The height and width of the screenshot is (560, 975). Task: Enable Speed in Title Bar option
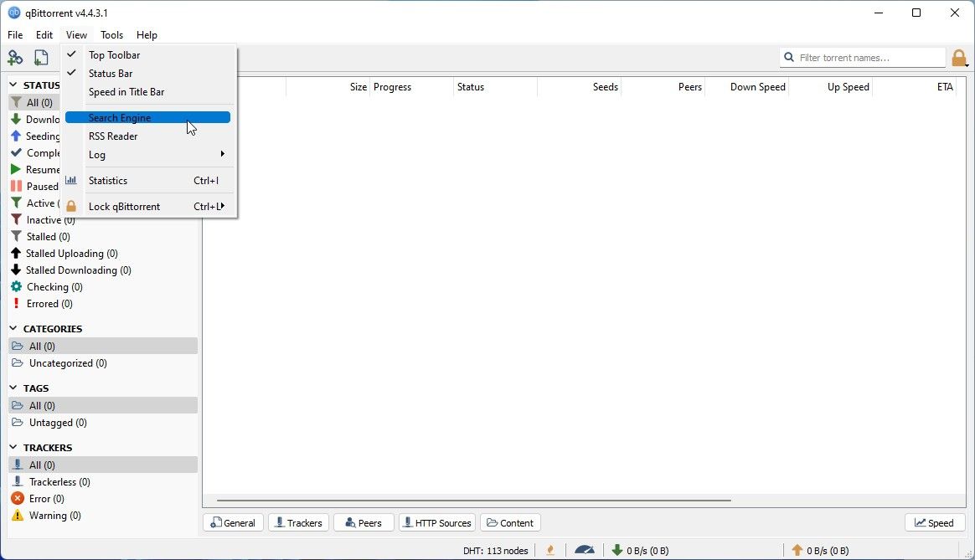[x=126, y=92]
